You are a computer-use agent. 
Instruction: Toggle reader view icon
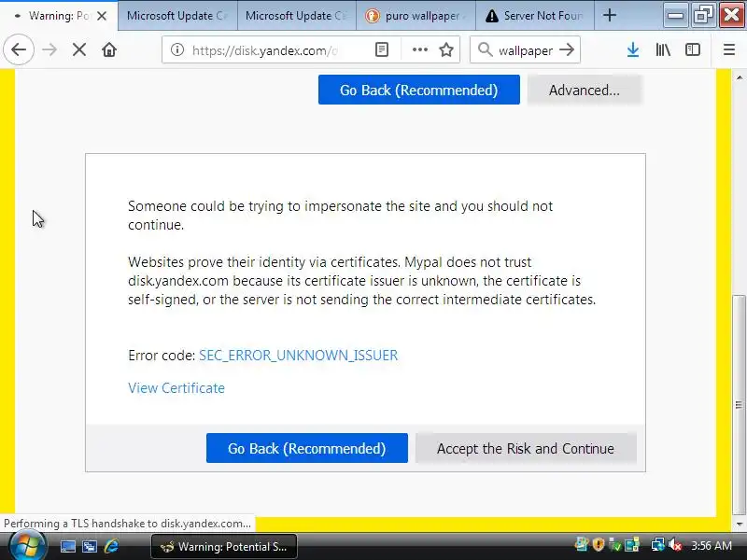(382, 49)
